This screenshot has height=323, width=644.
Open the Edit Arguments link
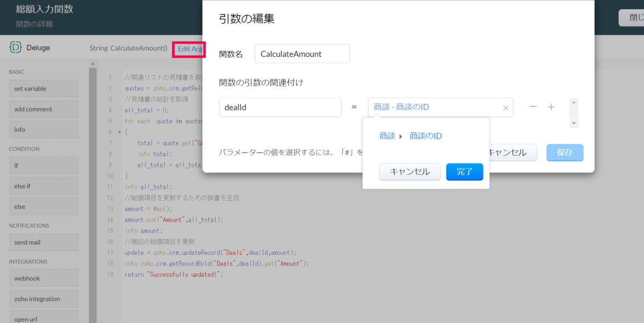[189, 49]
